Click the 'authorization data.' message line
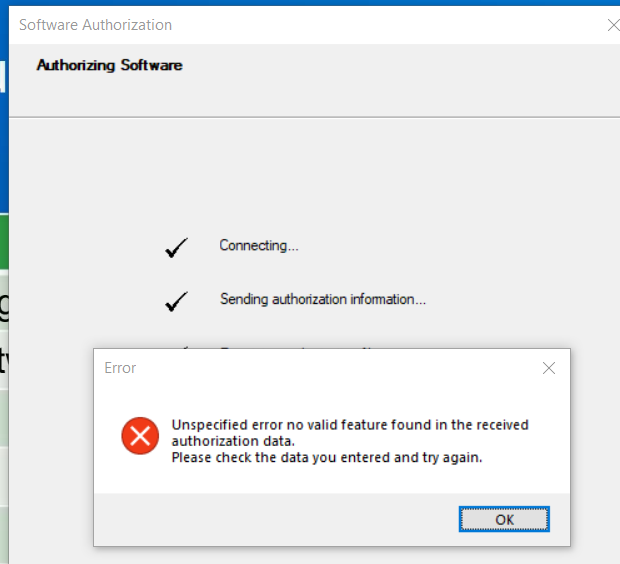 (x=233, y=441)
